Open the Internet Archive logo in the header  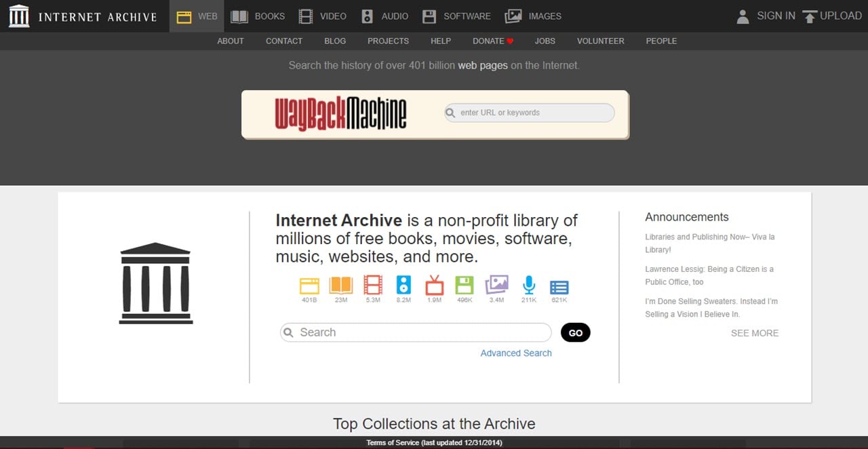click(19, 16)
